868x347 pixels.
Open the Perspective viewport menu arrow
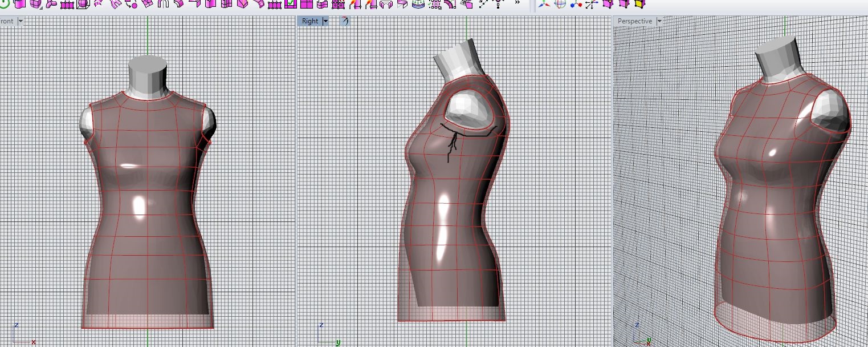tap(659, 21)
